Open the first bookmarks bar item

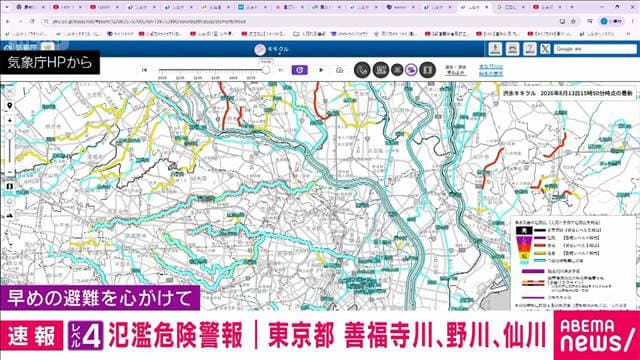27,34
